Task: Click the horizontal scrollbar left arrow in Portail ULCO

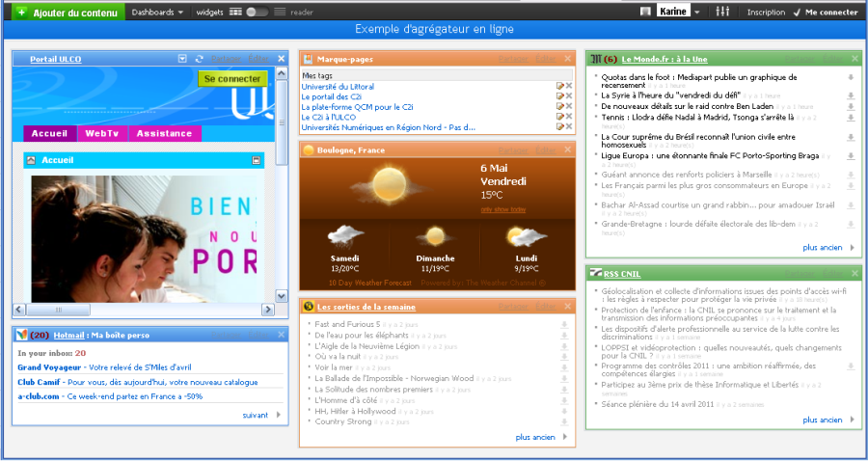Action: pyautogui.click(x=19, y=310)
